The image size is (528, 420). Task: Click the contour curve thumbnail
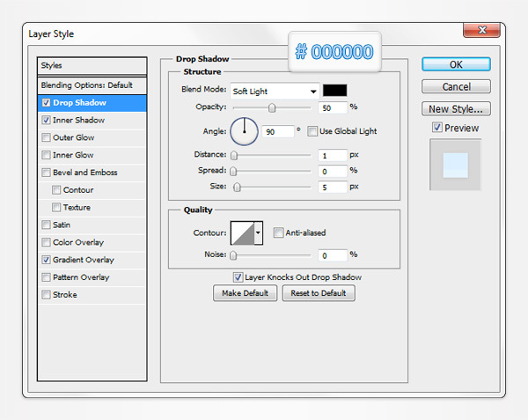coord(241,232)
